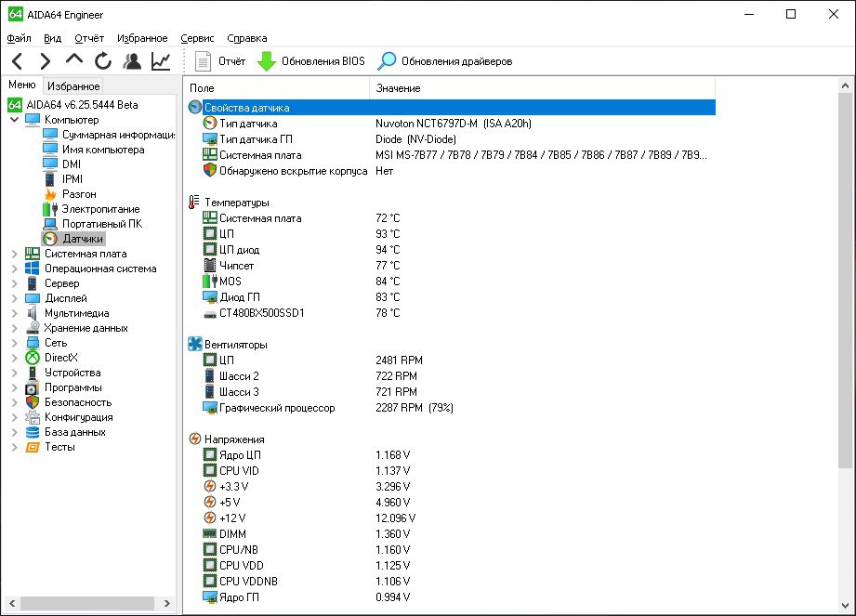
Task: Open the Справка menu
Action: (x=246, y=38)
